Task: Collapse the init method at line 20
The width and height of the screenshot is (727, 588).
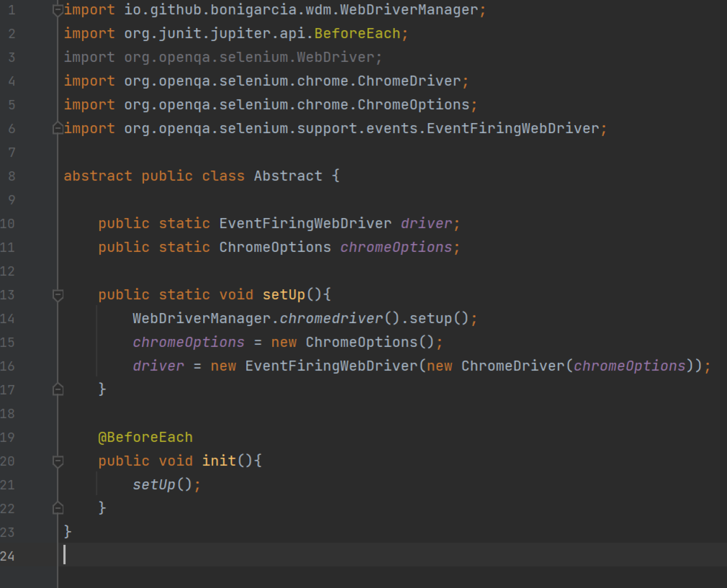Action: (58, 461)
